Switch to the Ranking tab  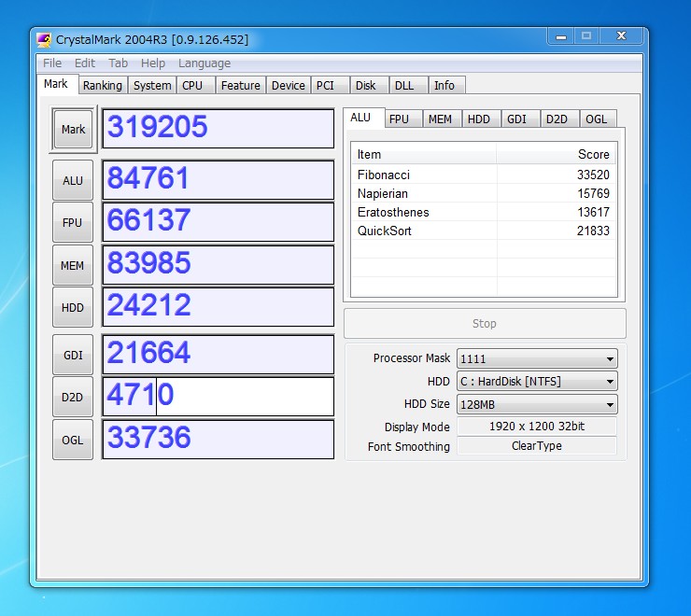pyautogui.click(x=103, y=85)
